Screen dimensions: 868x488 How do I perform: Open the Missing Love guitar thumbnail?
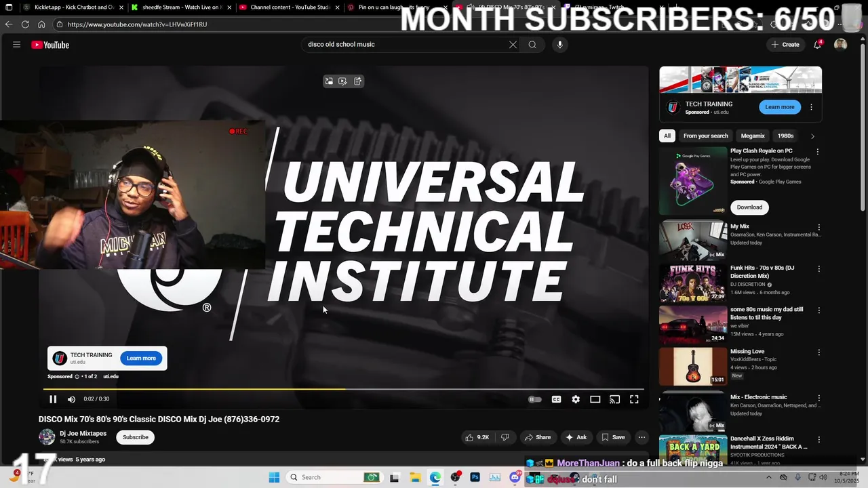[693, 366]
